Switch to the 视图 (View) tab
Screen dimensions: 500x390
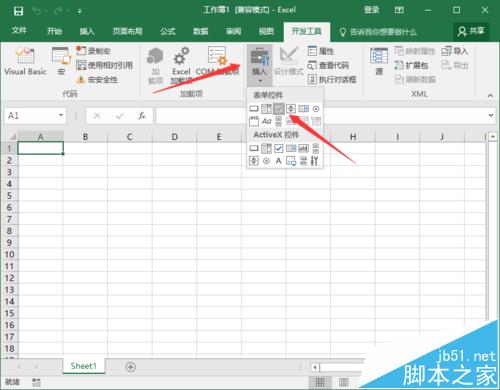[266, 31]
